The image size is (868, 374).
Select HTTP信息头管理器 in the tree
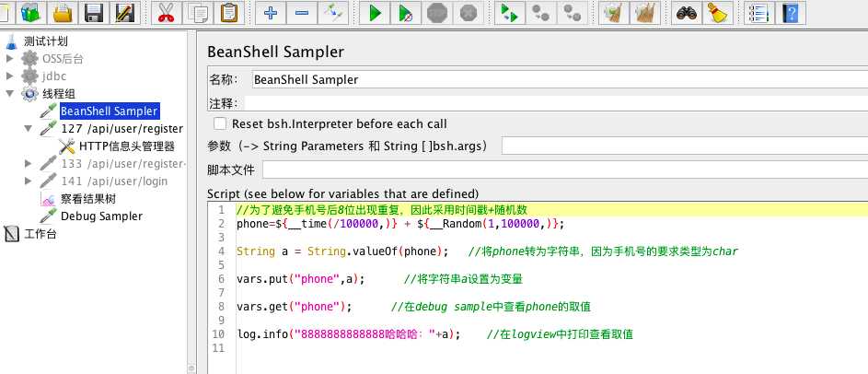[x=126, y=146]
